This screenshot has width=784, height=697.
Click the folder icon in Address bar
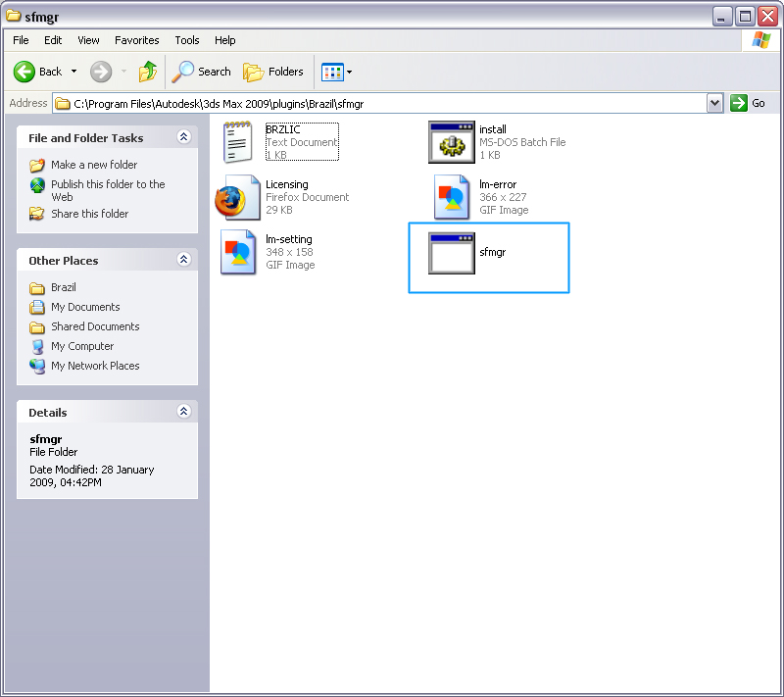tap(63, 104)
